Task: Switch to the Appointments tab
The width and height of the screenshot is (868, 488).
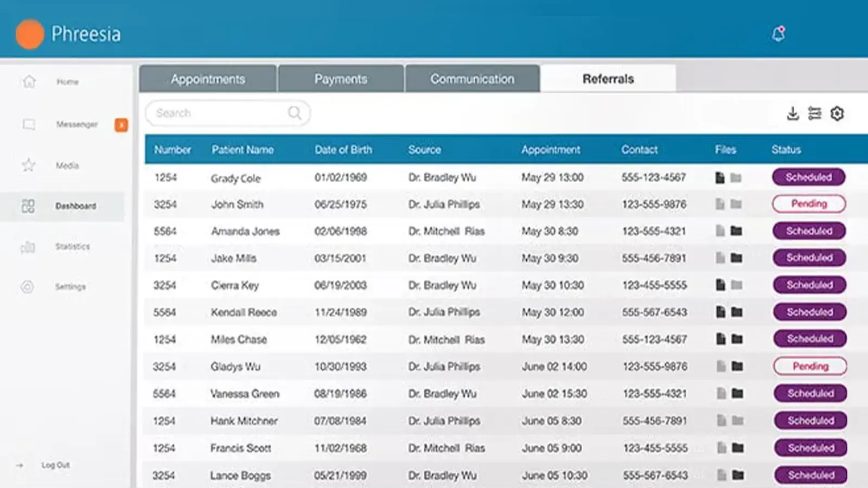Action: tap(208, 79)
